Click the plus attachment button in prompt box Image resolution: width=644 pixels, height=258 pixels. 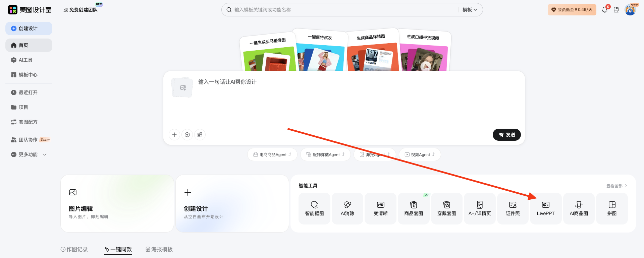[x=174, y=135]
